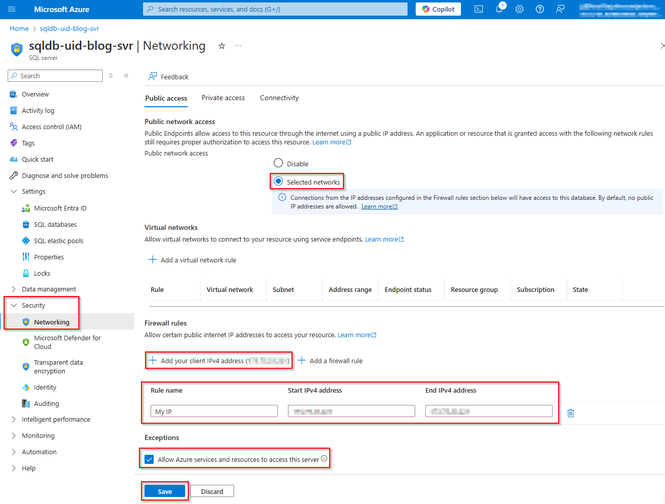Viewport: 665px width, 504px height.
Task: Sort by the Endpoint status column header
Action: [x=408, y=289]
